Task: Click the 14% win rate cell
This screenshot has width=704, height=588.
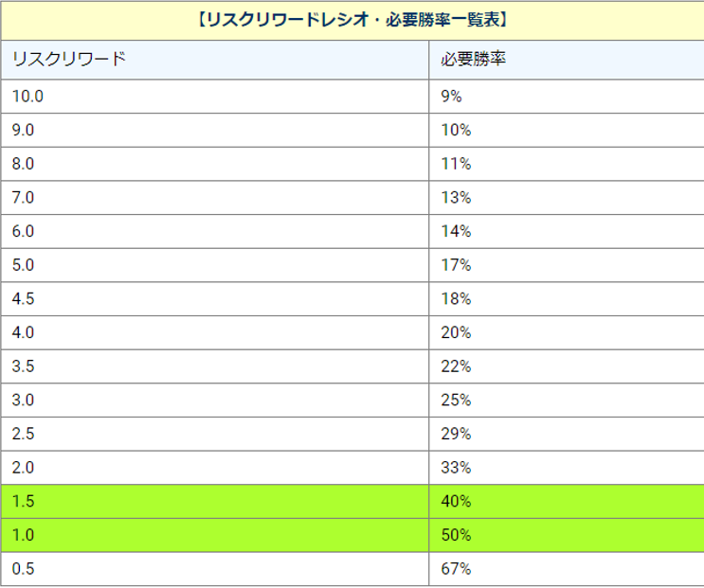Action: coord(456,231)
